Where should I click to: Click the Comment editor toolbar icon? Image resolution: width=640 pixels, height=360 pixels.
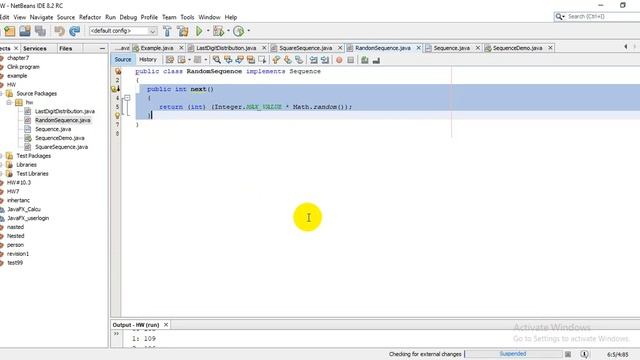pyautogui.click(x=364, y=60)
